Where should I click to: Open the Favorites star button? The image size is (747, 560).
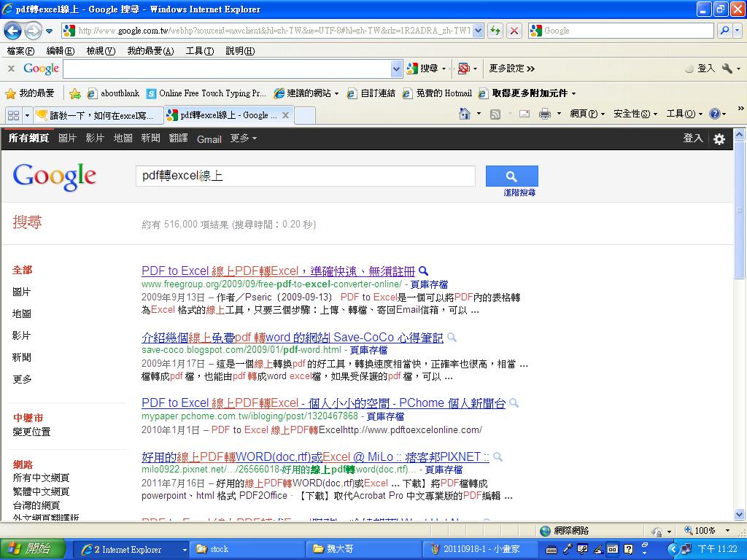click(x=29, y=93)
